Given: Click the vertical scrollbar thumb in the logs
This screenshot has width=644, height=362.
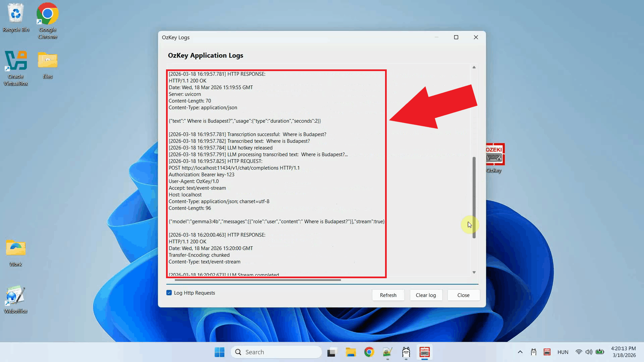Looking at the screenshot, I should pos(474,198).
